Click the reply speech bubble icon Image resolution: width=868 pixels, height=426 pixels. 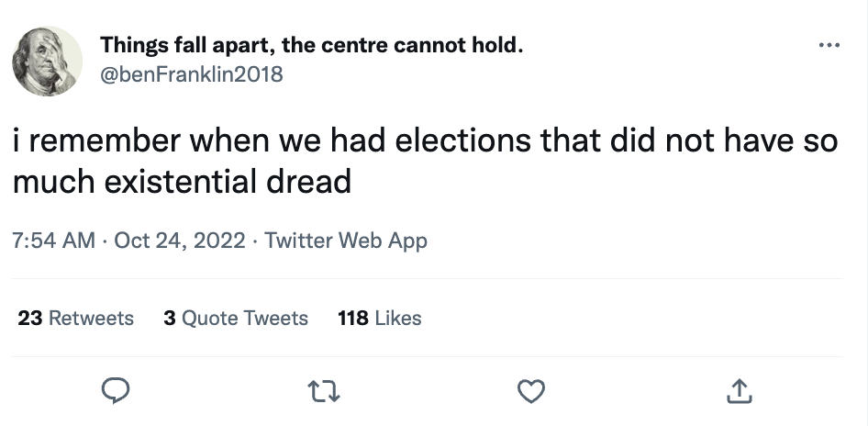pos(114,391)
